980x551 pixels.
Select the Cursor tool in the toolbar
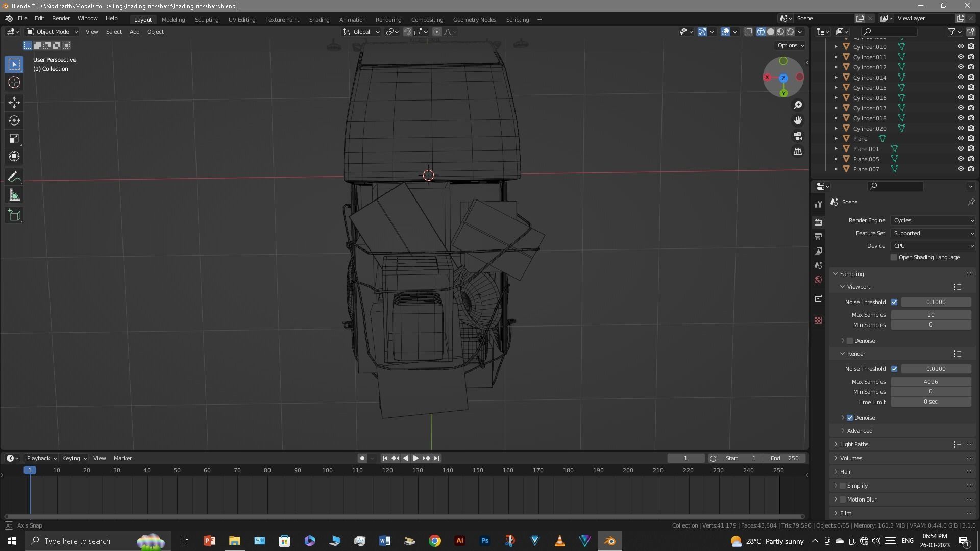[14, 82]
